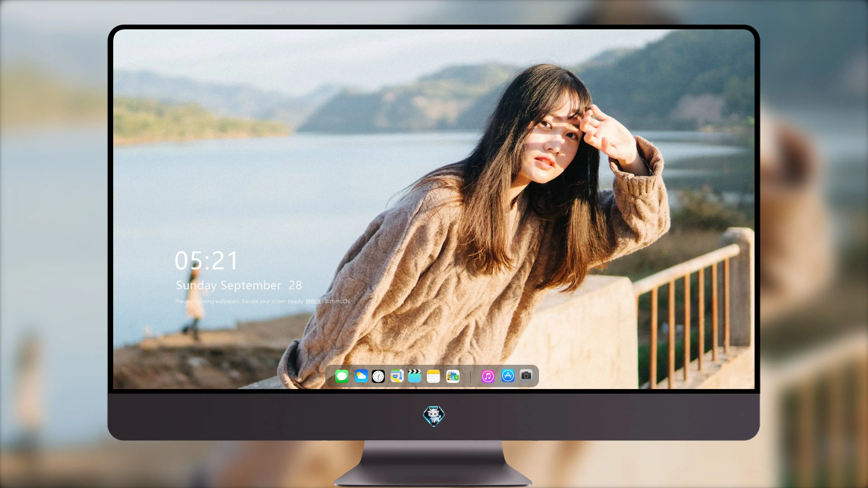Click the 05:21 clock display

[206, 260]
